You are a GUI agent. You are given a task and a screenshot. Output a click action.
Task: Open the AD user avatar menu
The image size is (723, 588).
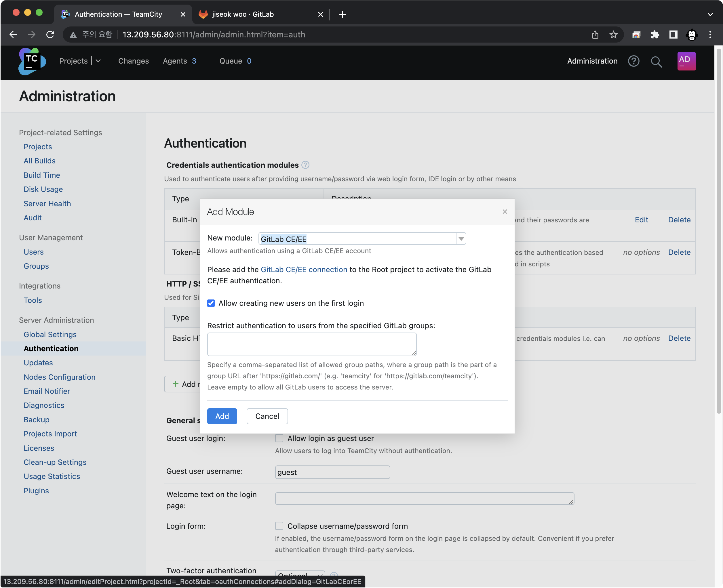(x=686, y=61)
